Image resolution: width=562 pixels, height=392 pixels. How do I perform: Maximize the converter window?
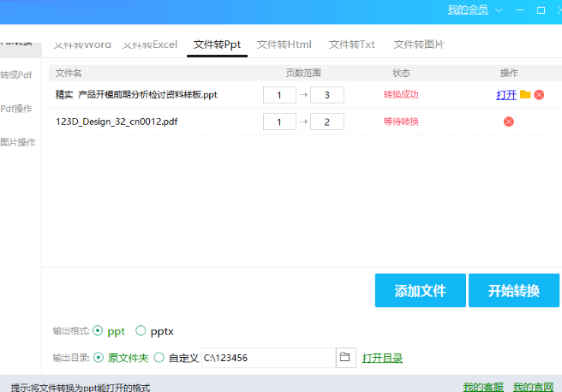[x=541, y=10]
